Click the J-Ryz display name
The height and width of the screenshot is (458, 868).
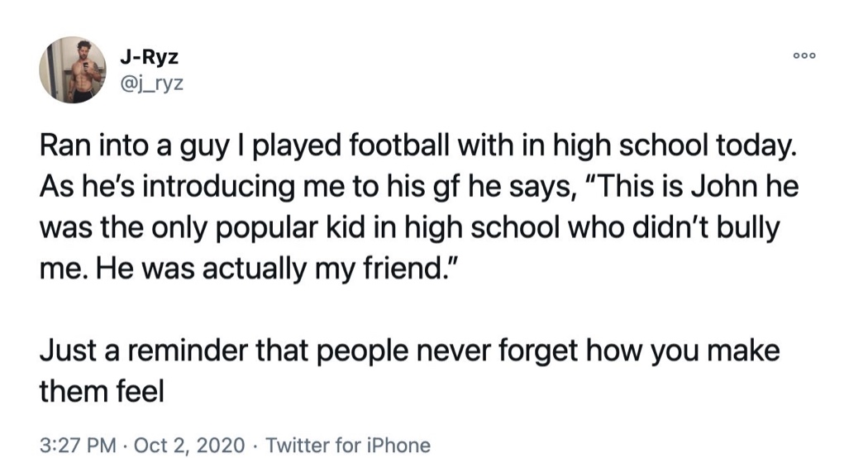tap(149, 56)
